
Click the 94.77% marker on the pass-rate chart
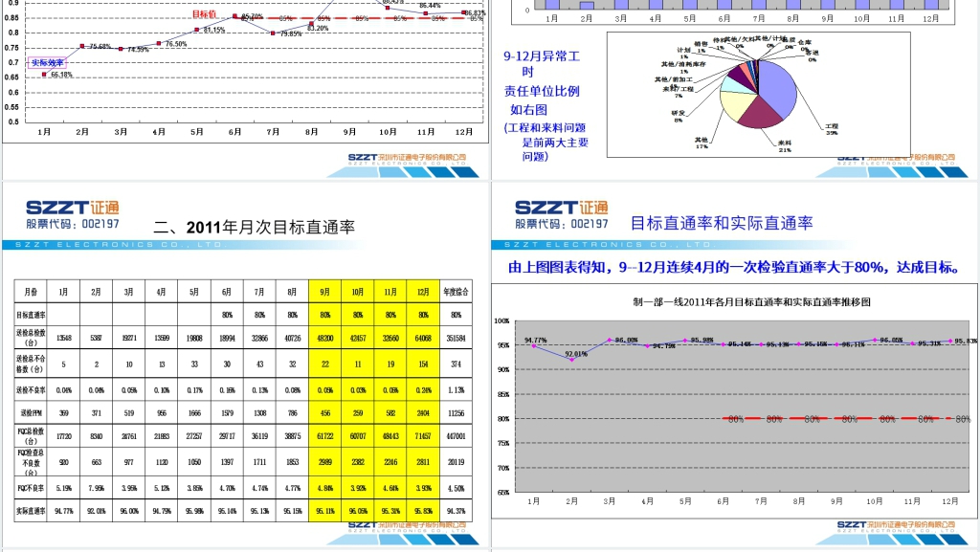(x=534, y=344)
